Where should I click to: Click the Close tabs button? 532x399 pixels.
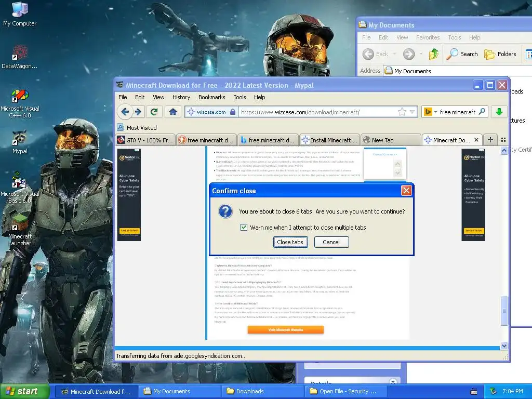[290, 242]
